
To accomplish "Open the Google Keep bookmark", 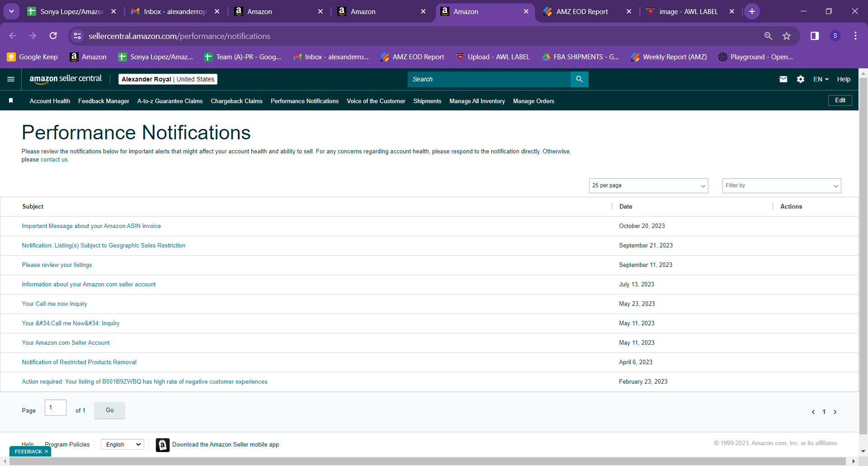I will pos(33,57).
